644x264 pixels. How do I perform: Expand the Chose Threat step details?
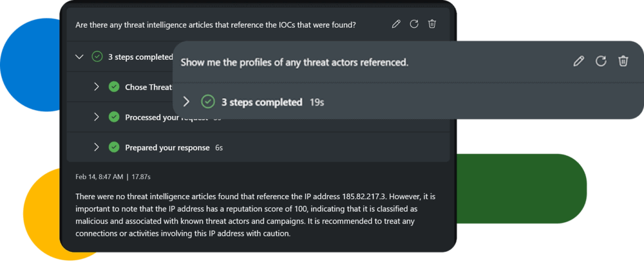[97, 87]
